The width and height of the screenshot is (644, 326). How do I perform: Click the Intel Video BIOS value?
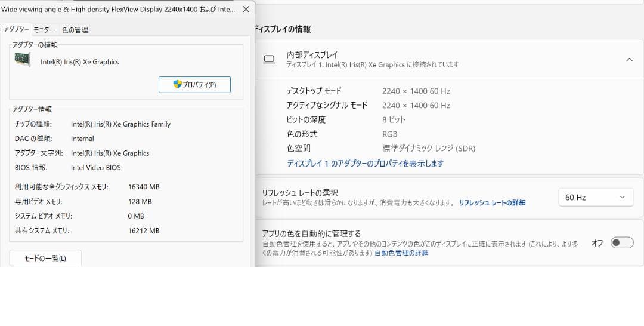pyautogui.click(x=95, y=168)
